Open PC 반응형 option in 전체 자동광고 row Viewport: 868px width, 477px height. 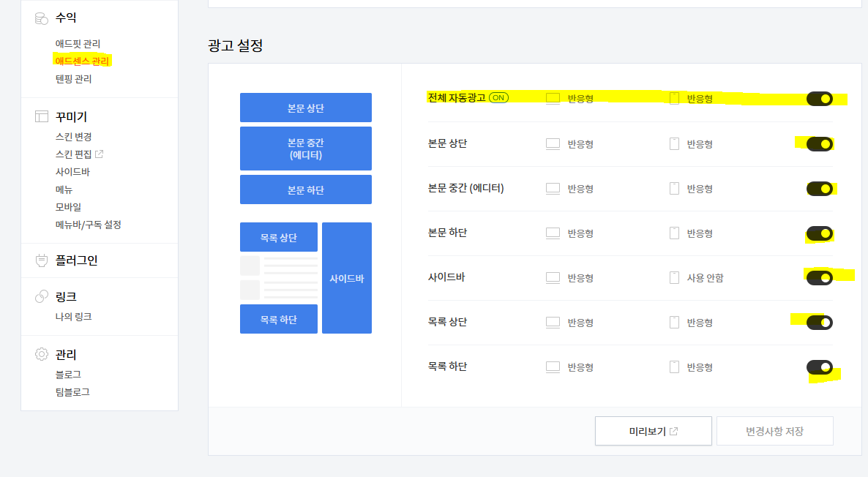(580, 99)
